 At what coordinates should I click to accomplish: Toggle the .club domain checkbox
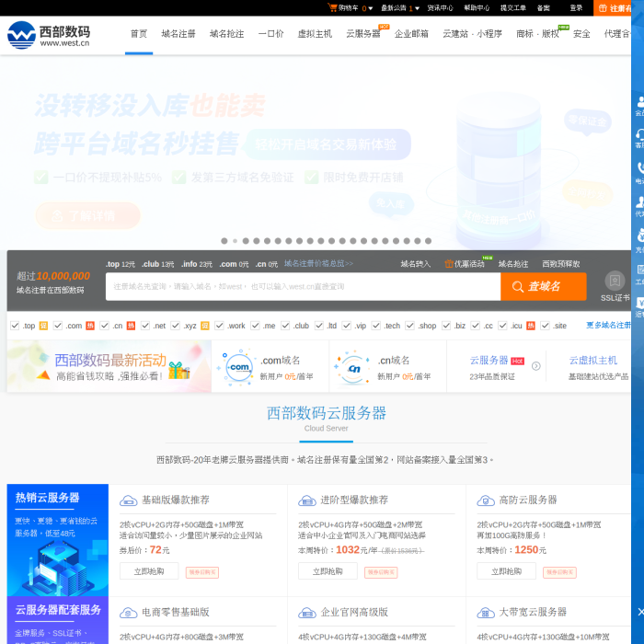(285, 326)
